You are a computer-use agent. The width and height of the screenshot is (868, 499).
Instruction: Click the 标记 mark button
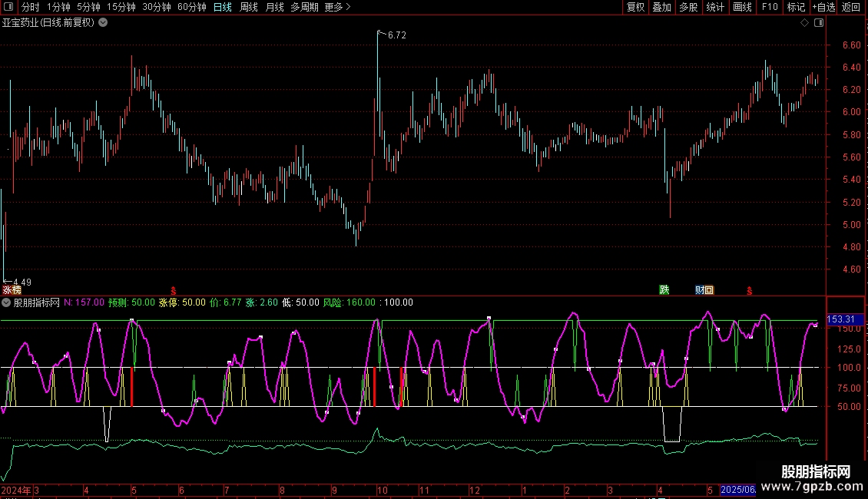coord(796,7)
